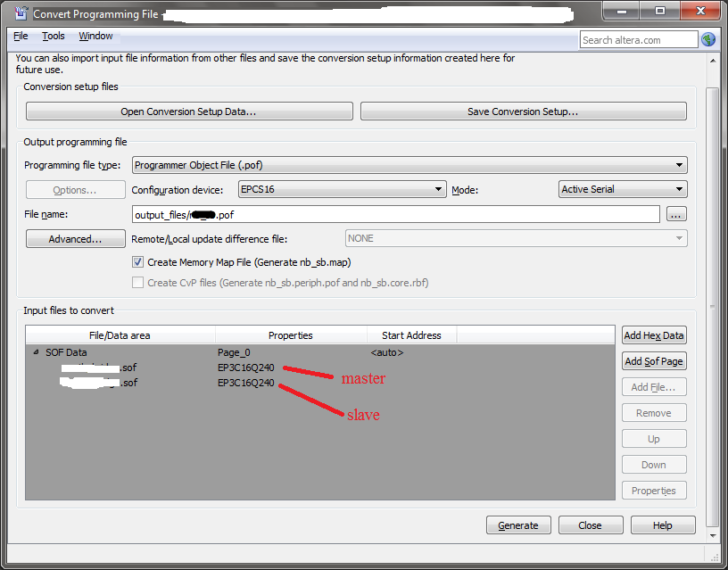
Task: Click the Properties button
Action: tap(654, 491)
